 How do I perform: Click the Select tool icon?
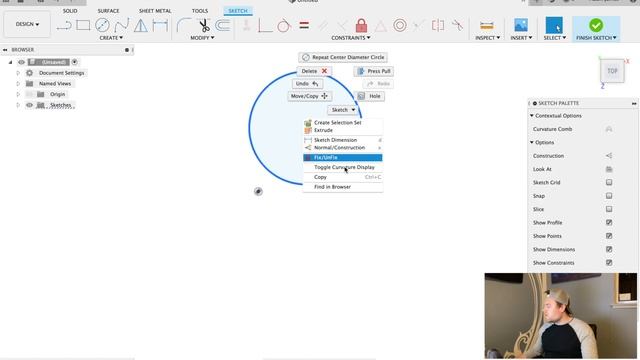coord(554,25)
